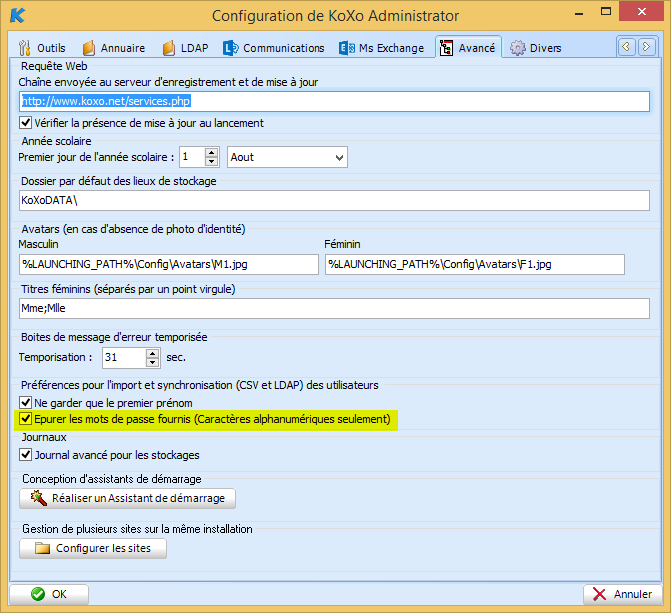The width and height of the screenshot is (671, 613).
Task: Decrease the first school day number
Action: (x=211, y=162)
